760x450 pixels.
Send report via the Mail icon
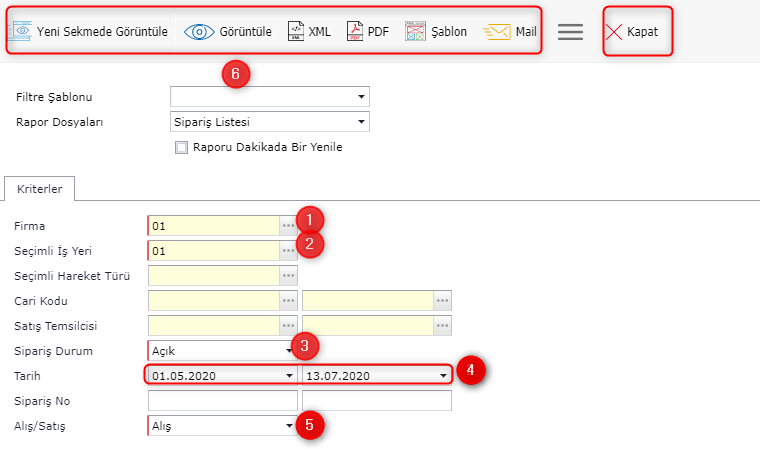point(498,31)
